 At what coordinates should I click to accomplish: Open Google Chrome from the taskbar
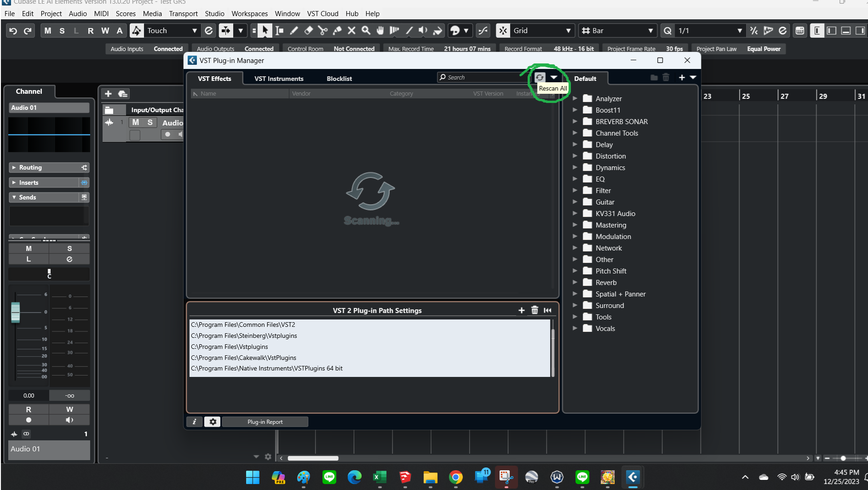[x=456, y=478]
